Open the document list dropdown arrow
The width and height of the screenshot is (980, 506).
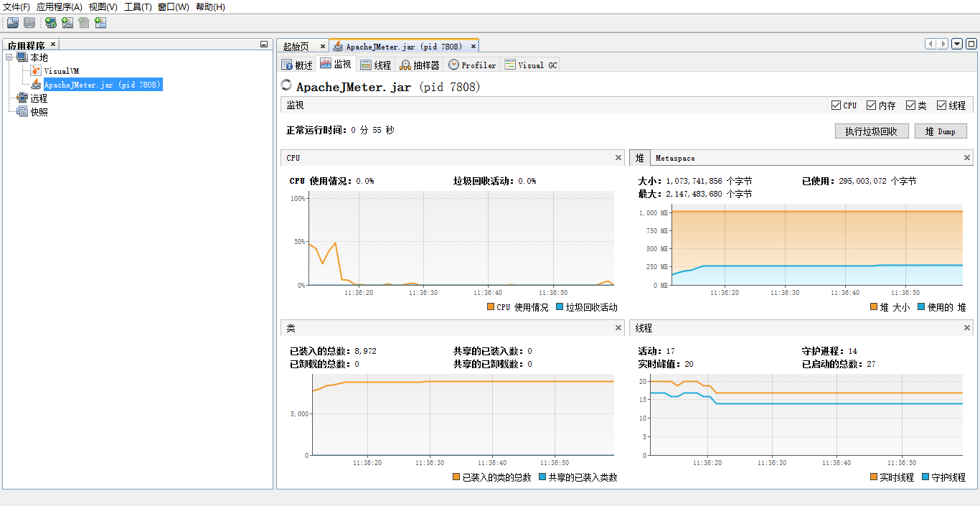[957, 44]
